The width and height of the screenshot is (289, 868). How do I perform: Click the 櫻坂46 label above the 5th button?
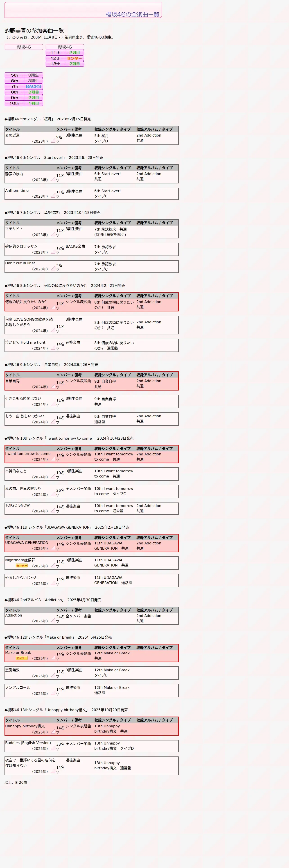coord(24,47)
